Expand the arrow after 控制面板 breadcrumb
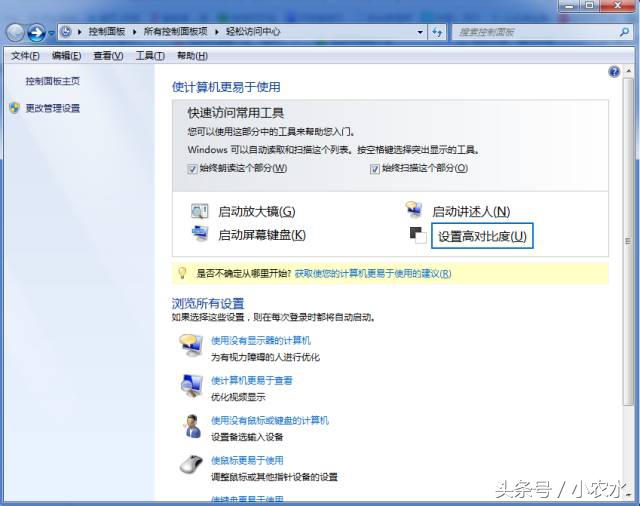This screenshot has width=640, height=506. point(134,32)
